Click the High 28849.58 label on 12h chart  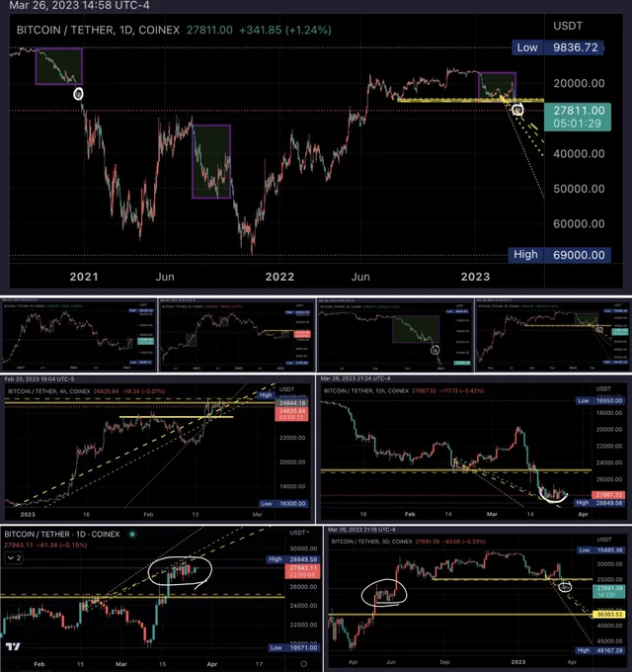coord(599,502)
